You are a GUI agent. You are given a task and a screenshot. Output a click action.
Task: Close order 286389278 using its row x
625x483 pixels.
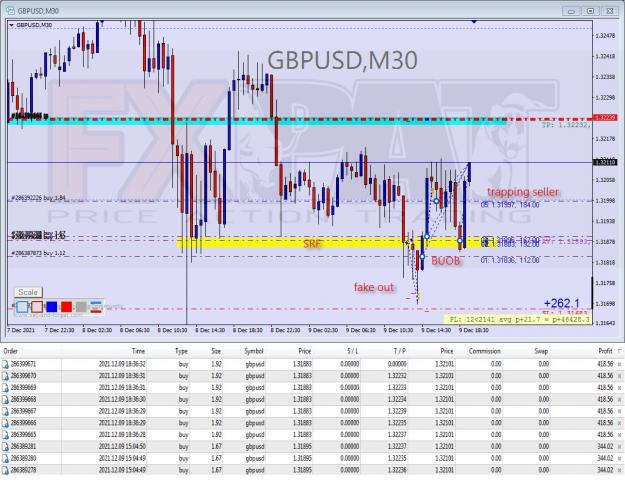(619, 470)
